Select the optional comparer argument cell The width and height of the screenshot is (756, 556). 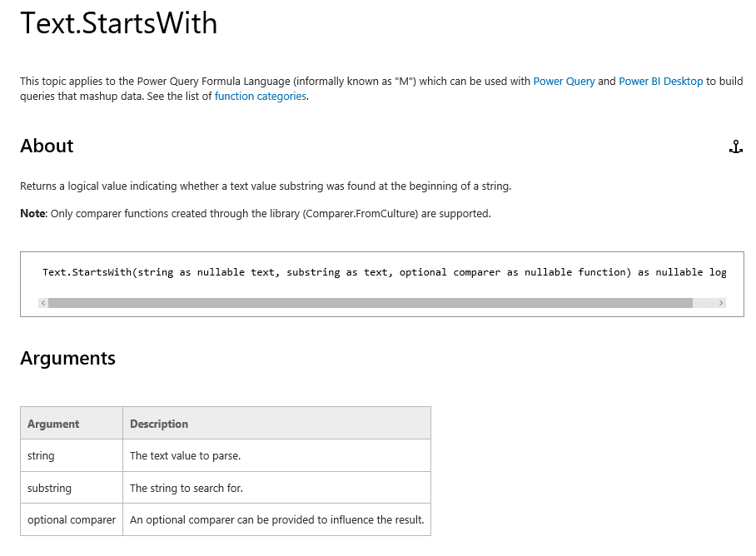click(x=72, y=520)
